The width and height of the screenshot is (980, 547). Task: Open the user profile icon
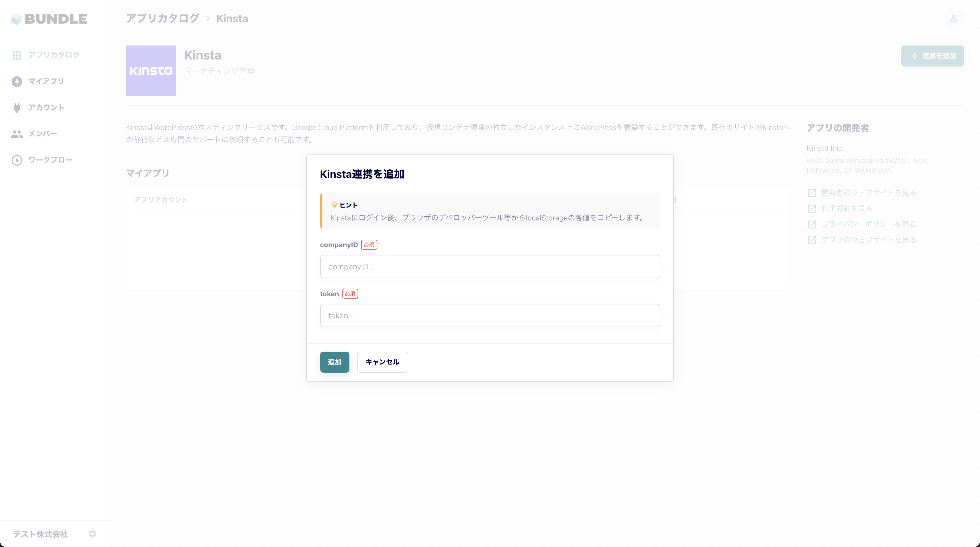[x=953, y=18]
